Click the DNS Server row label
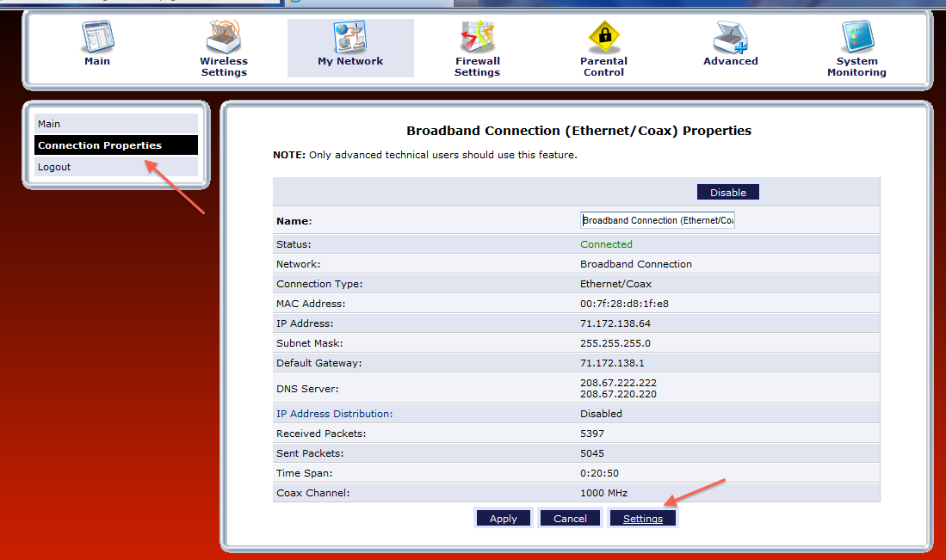Screen dimensions: 946x560 (307, 389)
